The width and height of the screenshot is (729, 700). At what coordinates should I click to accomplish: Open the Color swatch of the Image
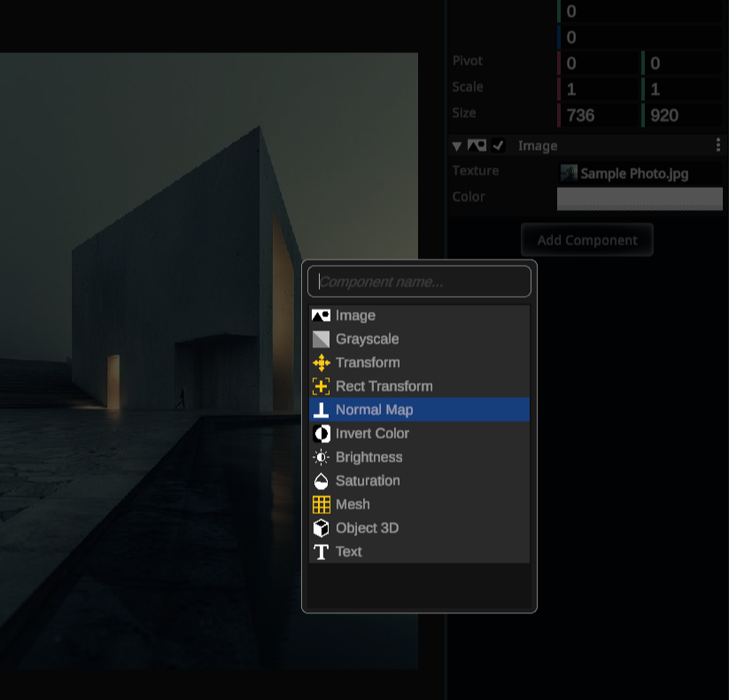[x=640, y=198]
